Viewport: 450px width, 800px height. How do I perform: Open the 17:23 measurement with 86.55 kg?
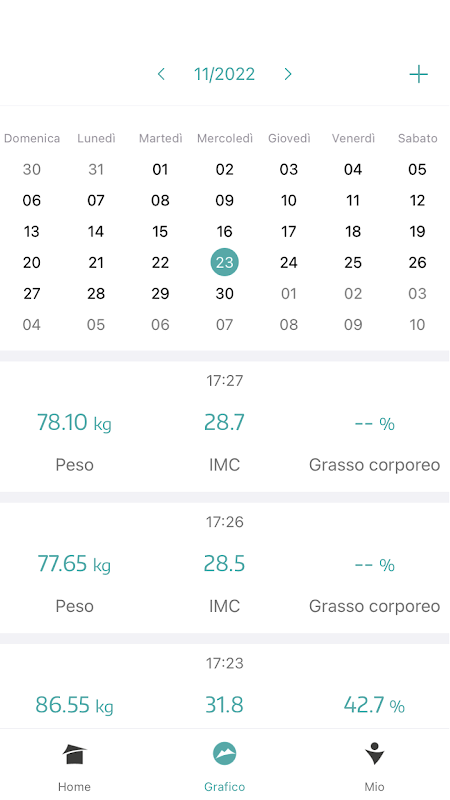pyautogui.click(x=224, y=686)
